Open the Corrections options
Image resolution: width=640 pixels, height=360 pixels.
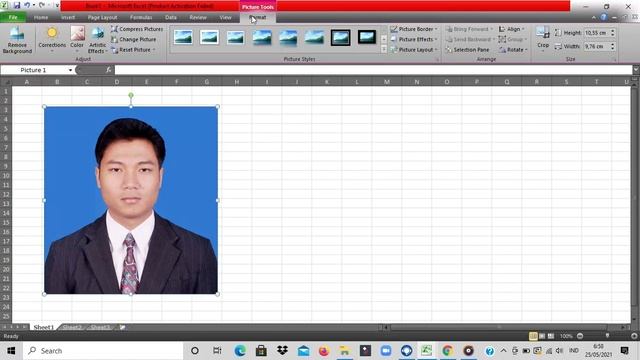(x=52, y=39)
